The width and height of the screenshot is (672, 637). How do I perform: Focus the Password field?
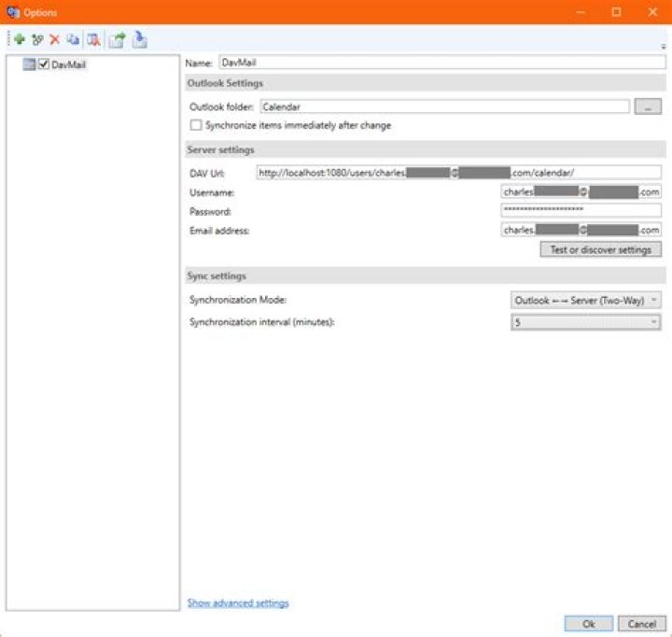coord(581,210)
